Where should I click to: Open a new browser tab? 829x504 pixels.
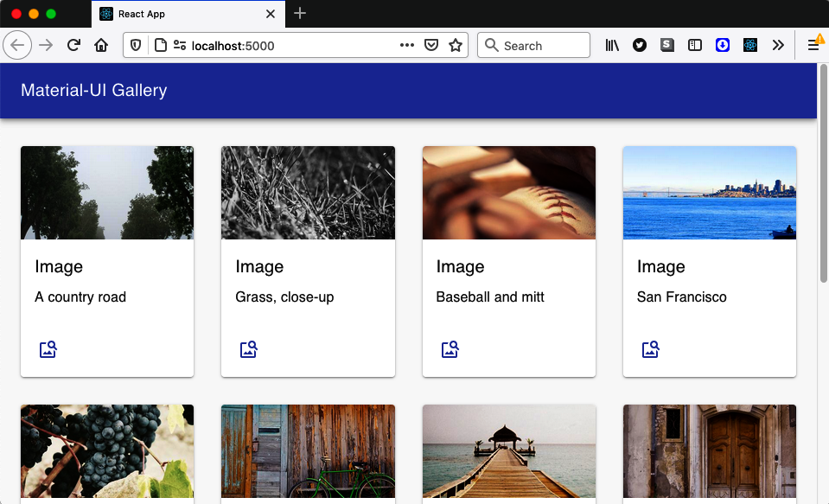pyautogui.click(x=300, y=13)
